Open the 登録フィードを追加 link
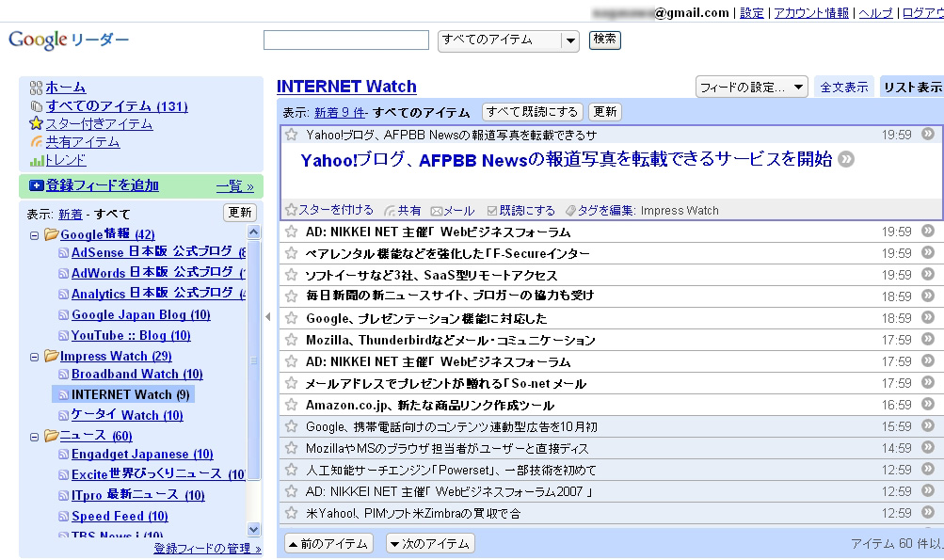 click(x=102, y=185)
